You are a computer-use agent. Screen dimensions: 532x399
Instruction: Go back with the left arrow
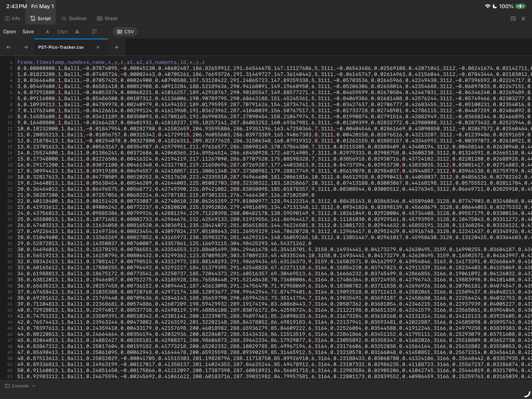9,47
